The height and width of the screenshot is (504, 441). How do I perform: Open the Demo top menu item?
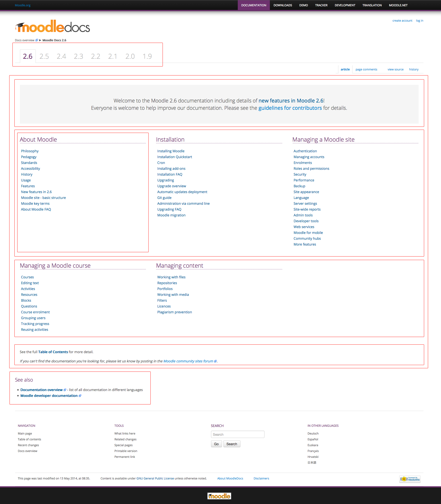(303, 5)
